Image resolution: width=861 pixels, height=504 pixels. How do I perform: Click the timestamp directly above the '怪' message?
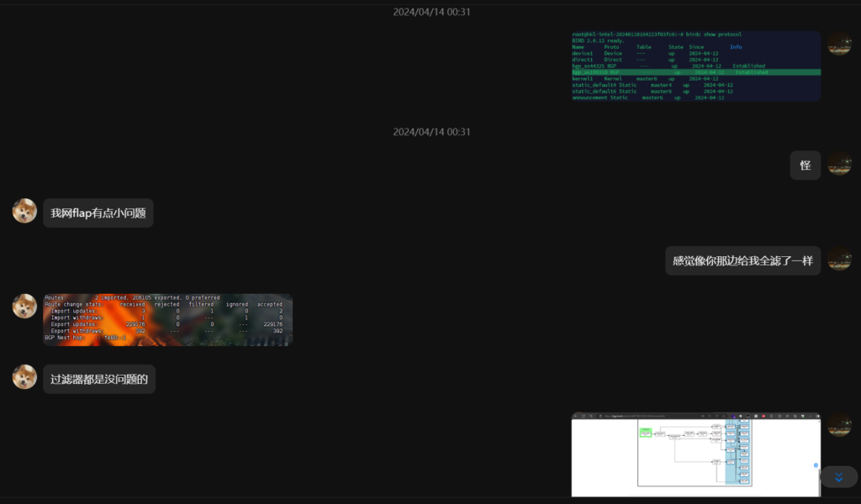431,132
